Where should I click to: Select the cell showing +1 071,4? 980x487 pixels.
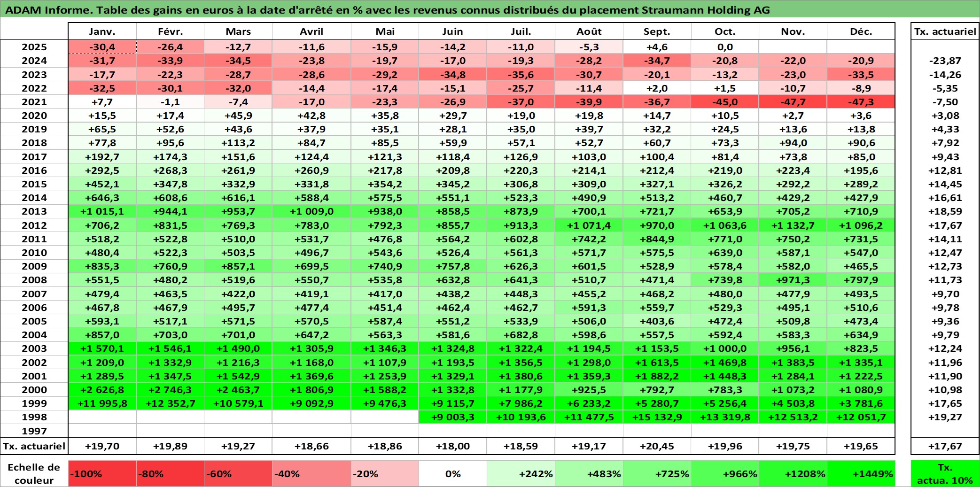coord(589,225)
